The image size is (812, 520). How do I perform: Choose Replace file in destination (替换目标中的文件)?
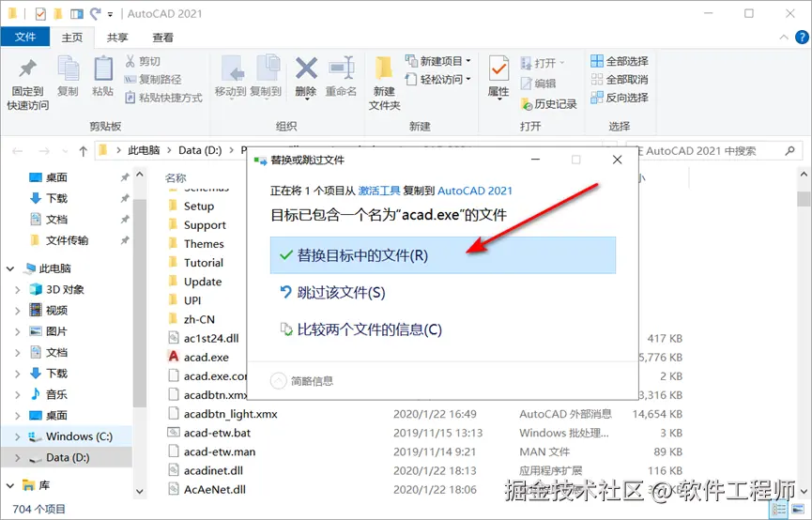(443, 255)
